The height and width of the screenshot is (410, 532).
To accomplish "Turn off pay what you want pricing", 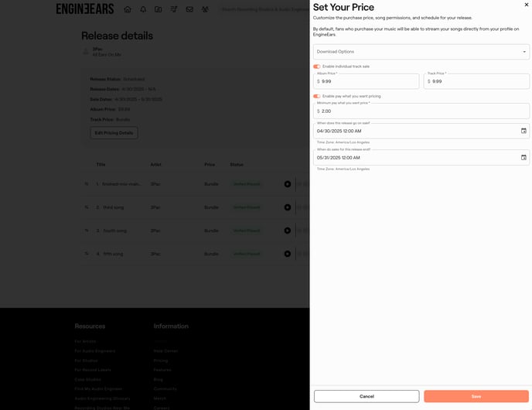I will click(317, 96).
